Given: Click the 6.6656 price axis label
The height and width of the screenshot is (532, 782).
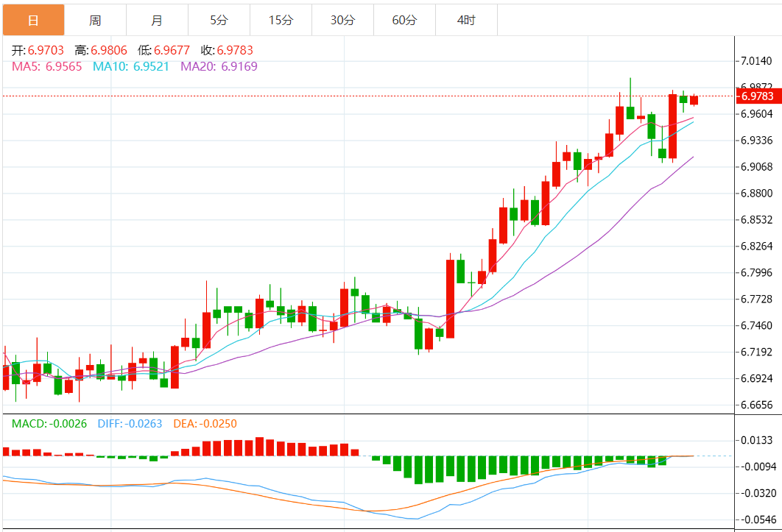Looking at the screenshot, I should (x=756, y=405).
